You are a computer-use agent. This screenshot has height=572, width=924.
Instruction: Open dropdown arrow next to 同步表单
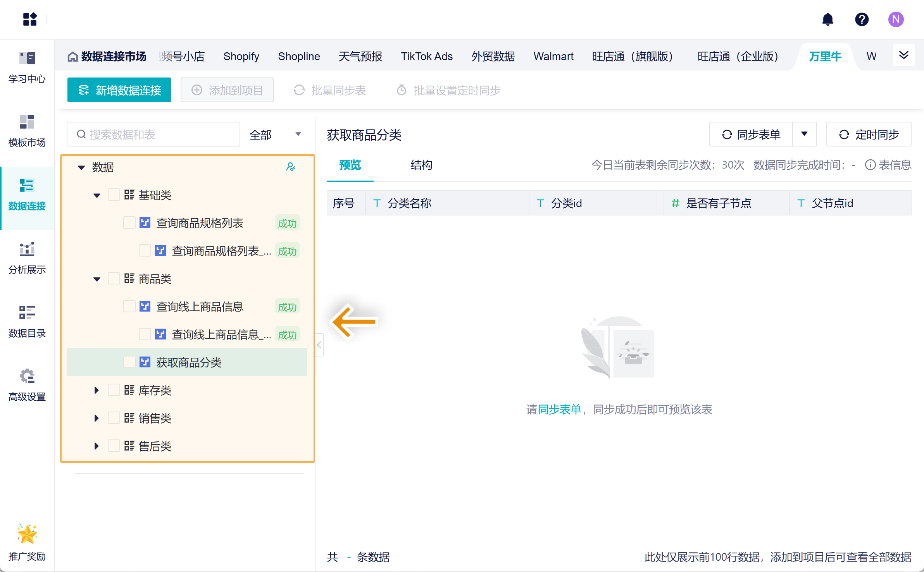804,134
